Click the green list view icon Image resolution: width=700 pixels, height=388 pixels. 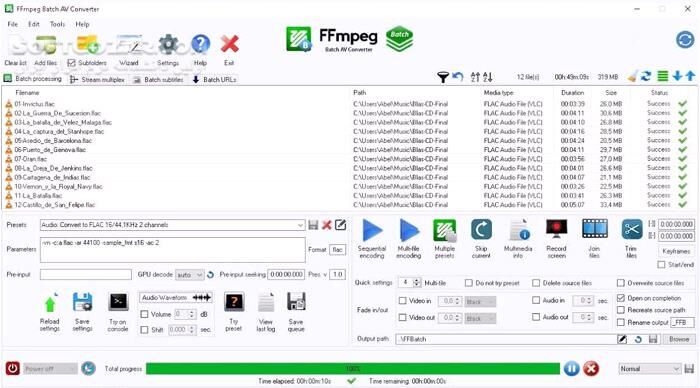pos(663,76)
